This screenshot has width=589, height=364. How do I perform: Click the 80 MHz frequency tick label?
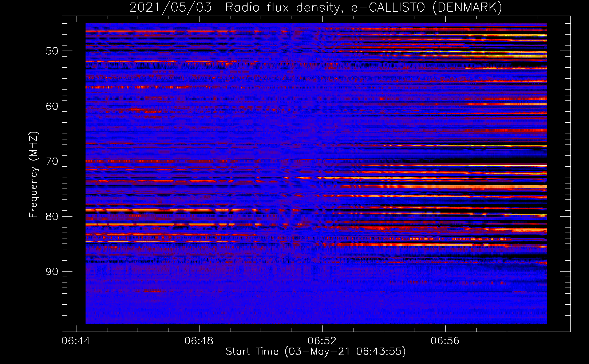[x=52, y=217]
